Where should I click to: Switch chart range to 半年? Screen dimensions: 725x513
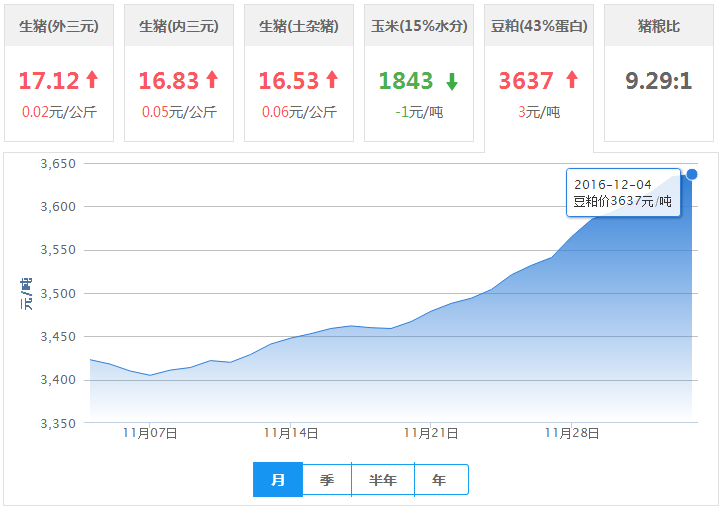coord(383,479)
